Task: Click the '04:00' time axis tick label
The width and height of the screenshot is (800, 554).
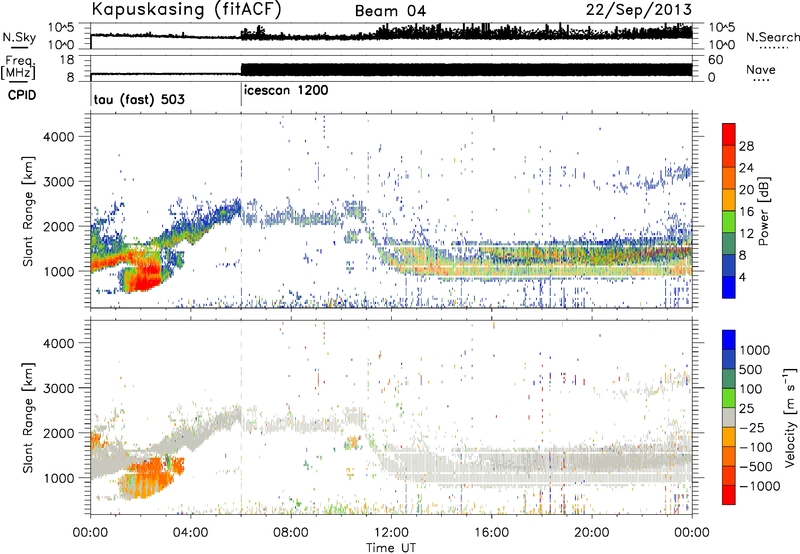Action: [190, 532]
